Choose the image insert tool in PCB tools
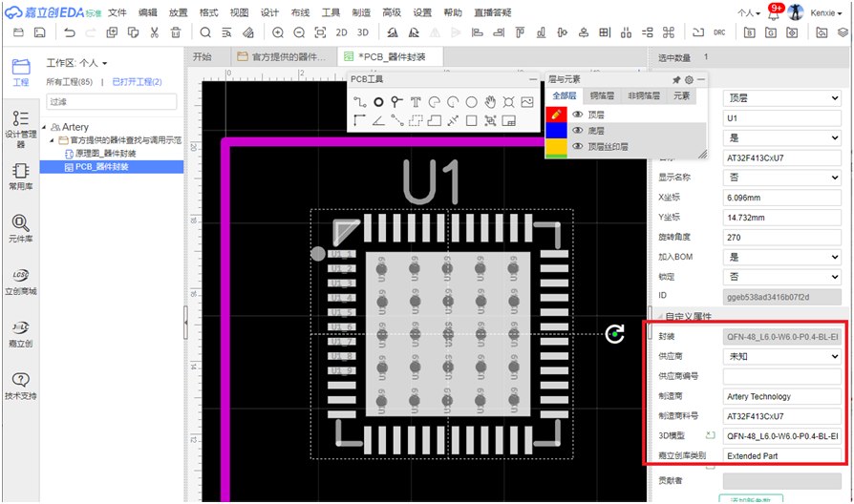 [x=526, y=101]
